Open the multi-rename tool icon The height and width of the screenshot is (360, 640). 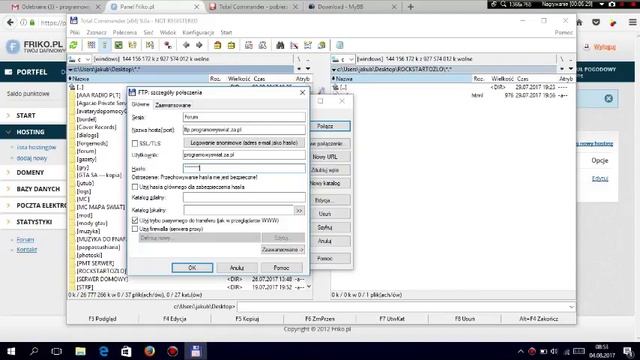tap(294, 45)
